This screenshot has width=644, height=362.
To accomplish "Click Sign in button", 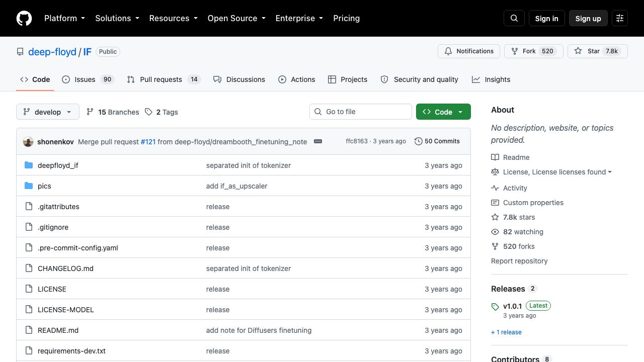I will coord(547,18).
